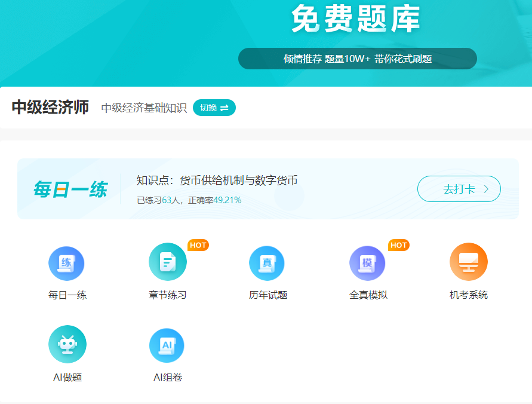Open the 全真模拟 mock exam icon
The image size is (532, 404).
coord(367,263)
